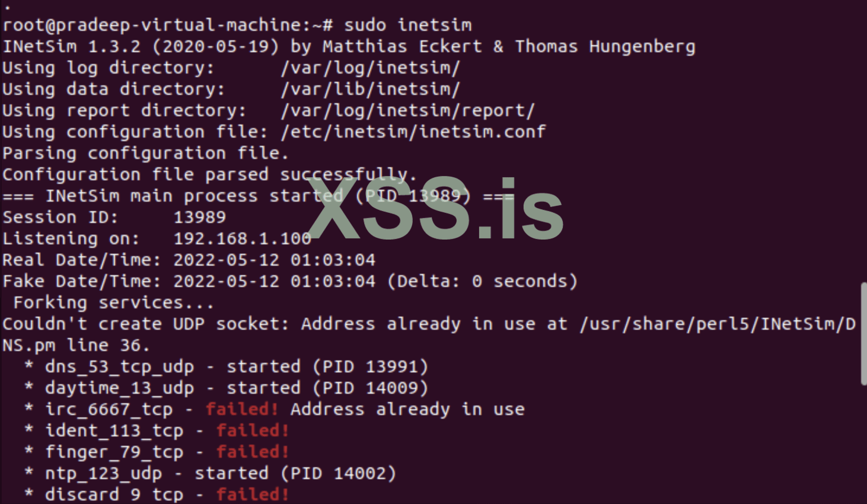Click the ident_113_tcp service entry
Image resolution: width=867 pixels, height=504 pixels.
pos(114,430)
